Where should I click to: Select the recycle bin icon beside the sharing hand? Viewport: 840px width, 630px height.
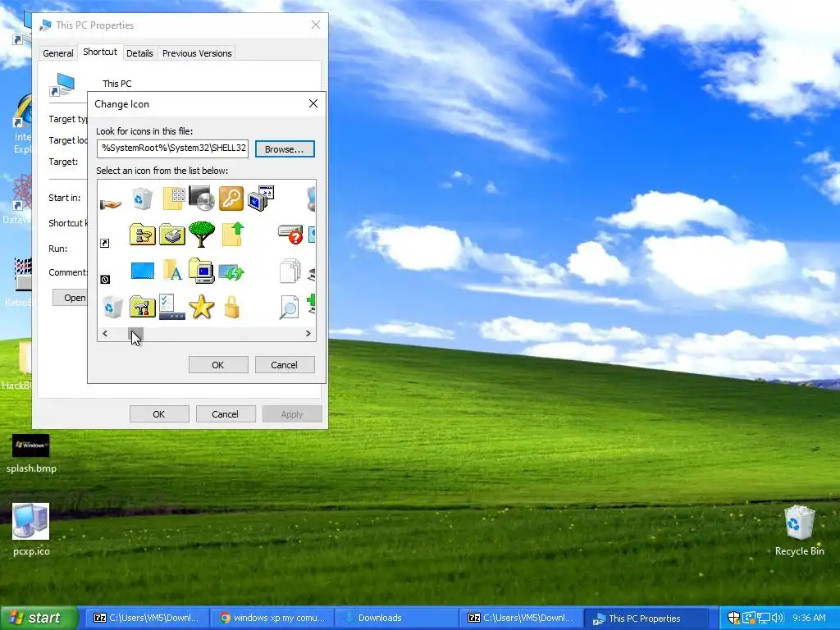click(x=142, y=199)
